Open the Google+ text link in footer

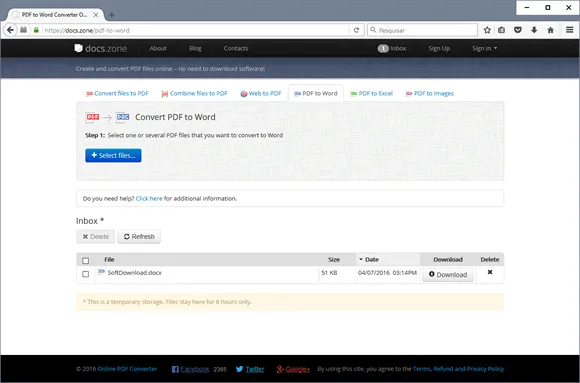tap(298, 369)
